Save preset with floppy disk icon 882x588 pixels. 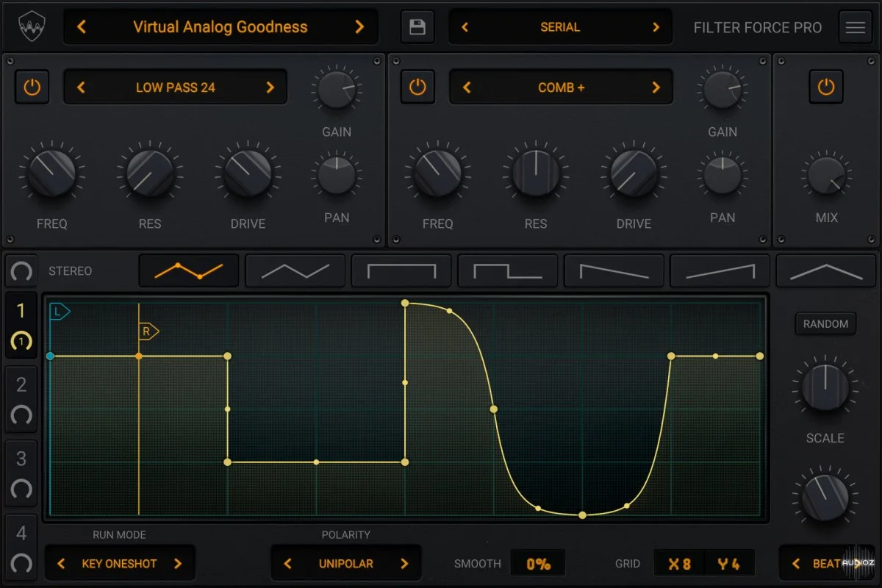coord(417,27)
